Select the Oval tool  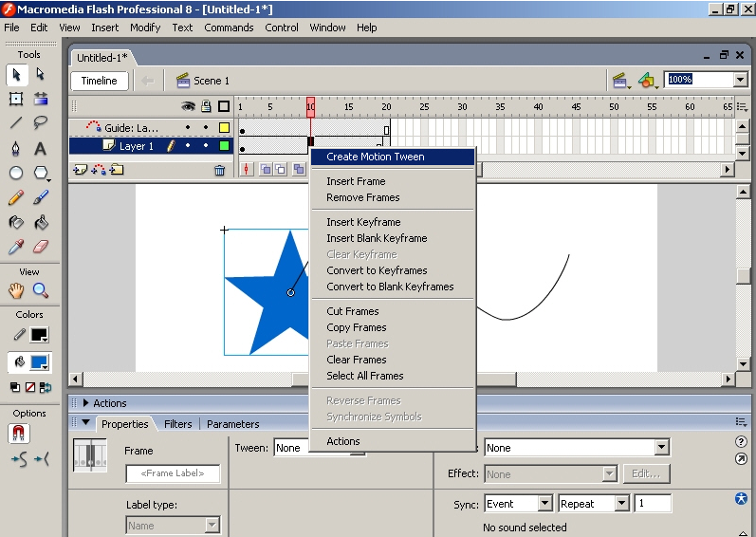tap(16, 173)
